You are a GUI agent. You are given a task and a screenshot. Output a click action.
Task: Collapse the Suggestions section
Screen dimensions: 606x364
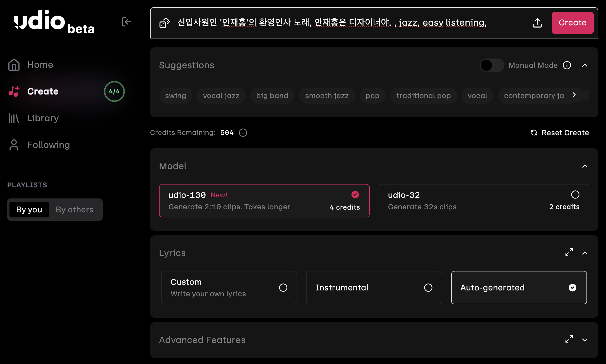point(585,65)
